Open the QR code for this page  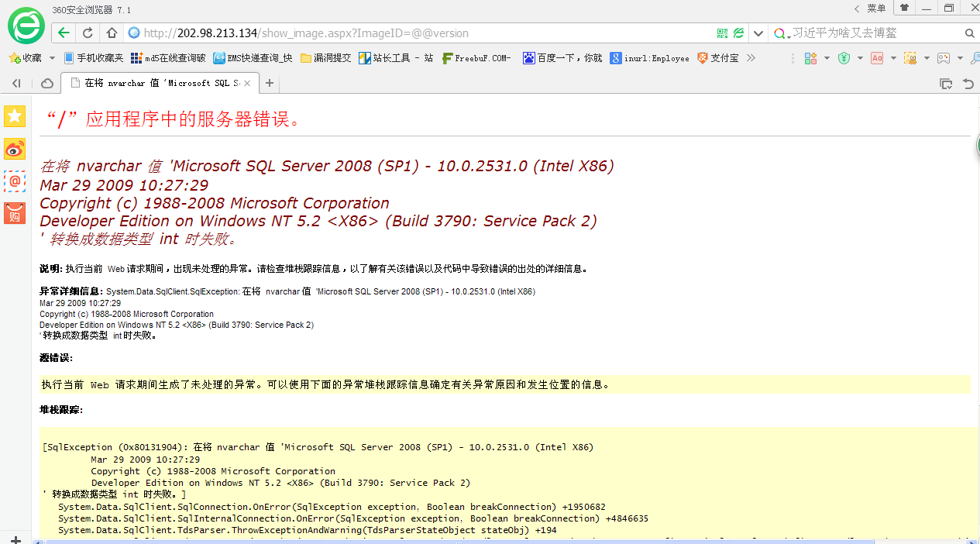pos(722,33)
